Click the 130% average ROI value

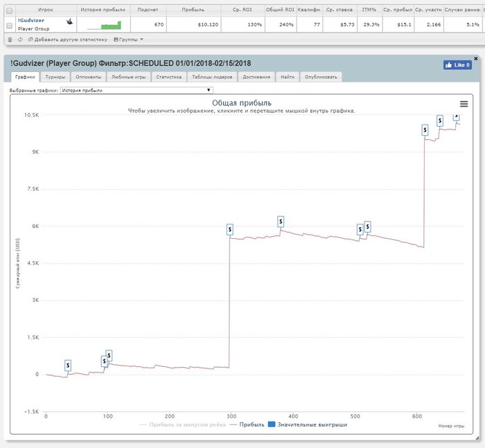pyautogui.click(x=254, y=24)
